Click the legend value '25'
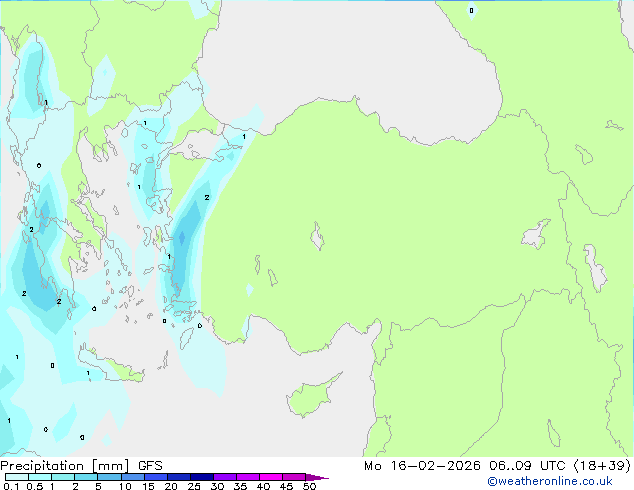Viewport: 634px width, 490px height. (194, 486)
